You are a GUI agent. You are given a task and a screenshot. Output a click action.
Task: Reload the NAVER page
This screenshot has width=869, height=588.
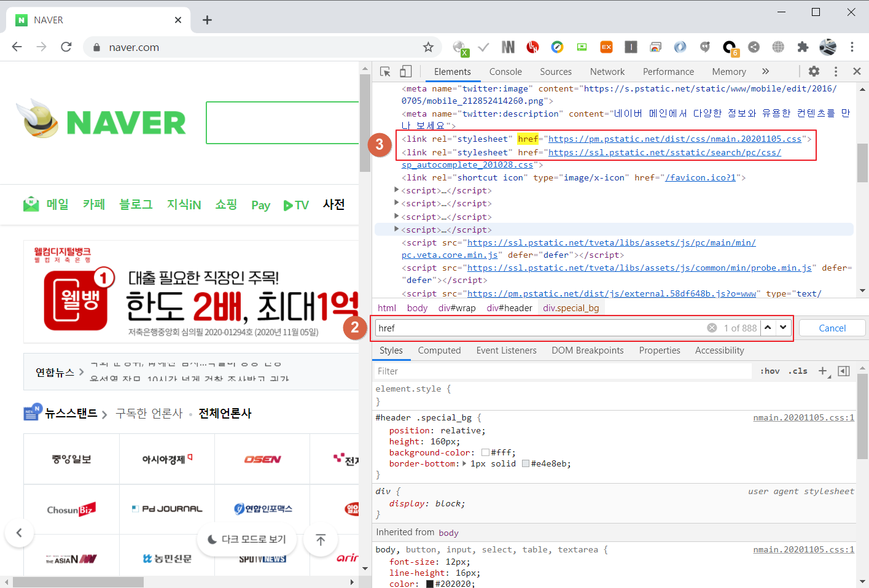pyautogui.click(x=66, y=47)
